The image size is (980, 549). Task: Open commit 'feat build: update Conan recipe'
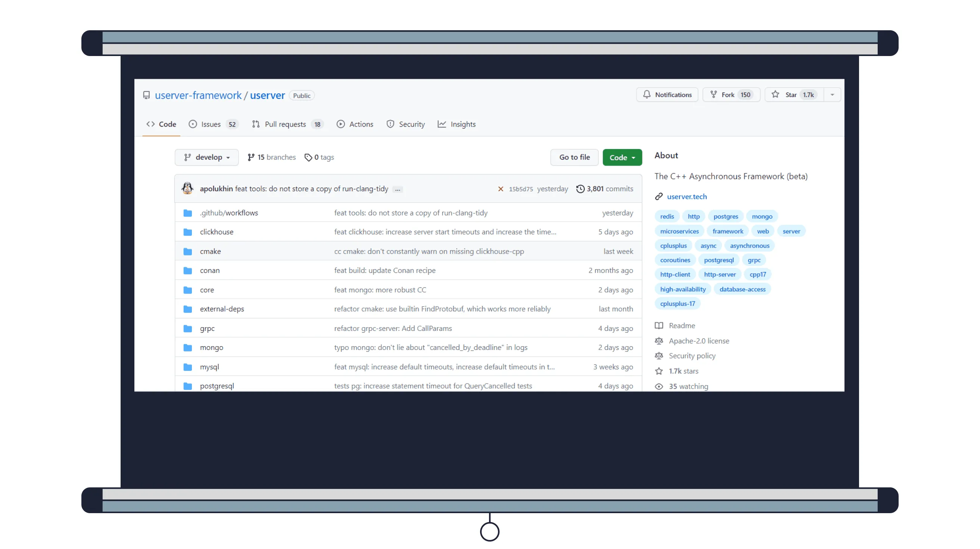point(385,270)
